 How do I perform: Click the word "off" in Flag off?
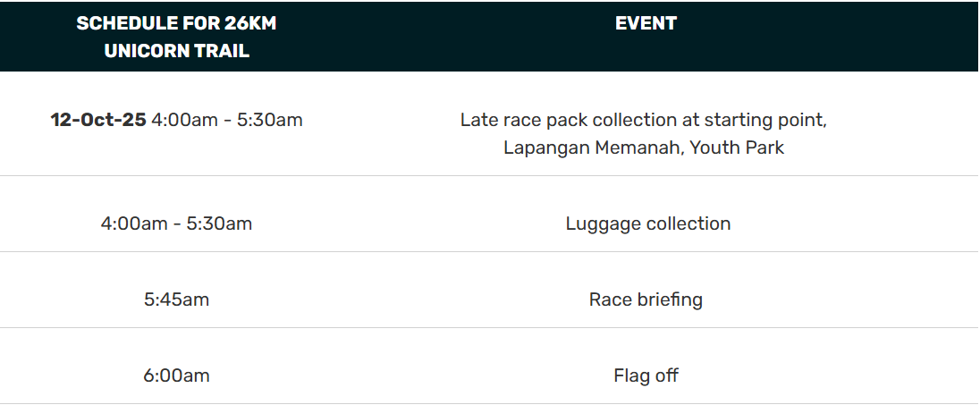pos(667,375)
